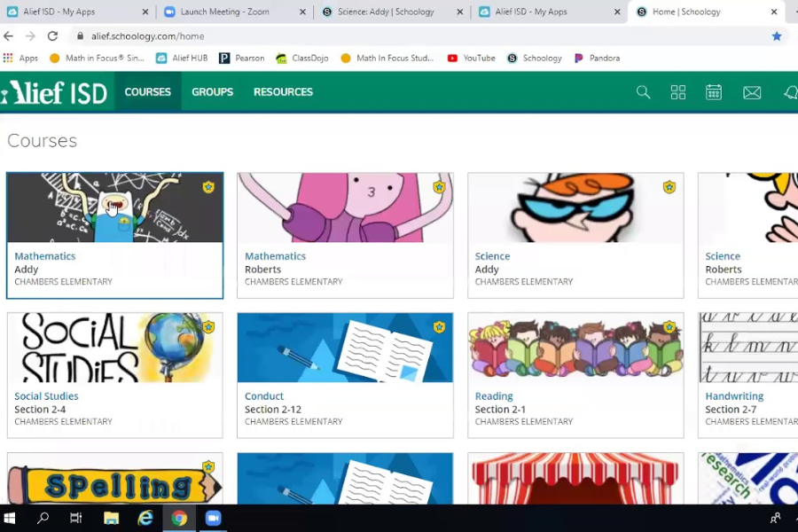Open the calendar icon in header
Image resolution: width=798 pixels, height=532 pixels.
(714, 92)
